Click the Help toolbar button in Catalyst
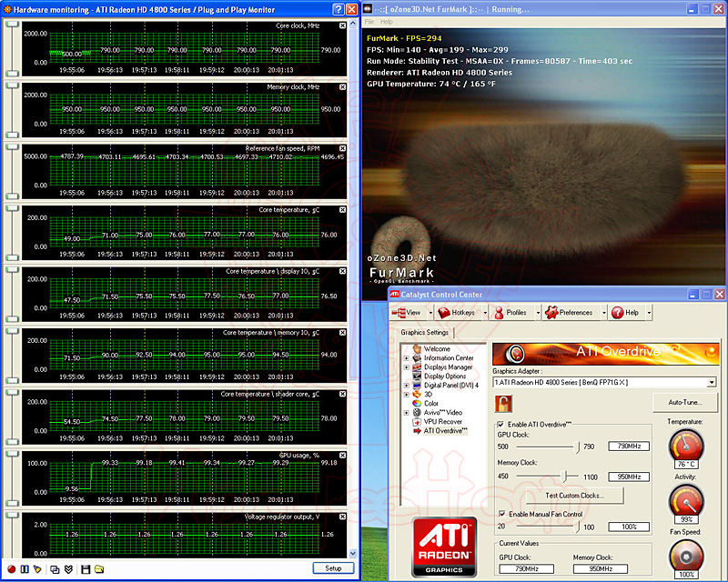 point(625,313)
